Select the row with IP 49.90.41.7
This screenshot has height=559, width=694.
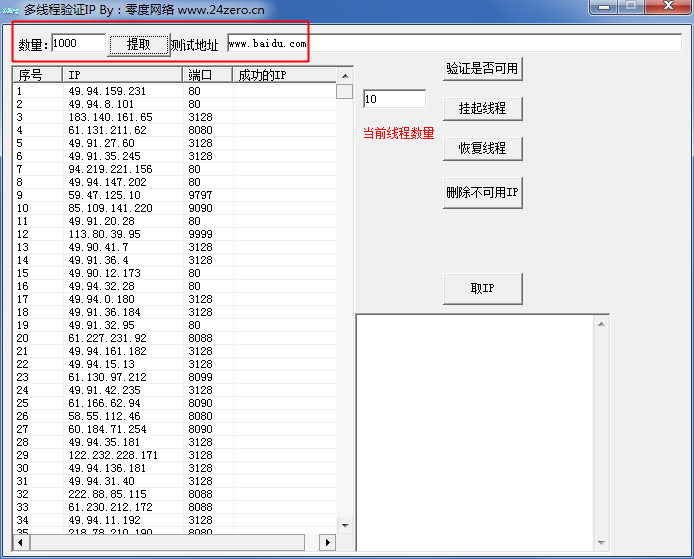point(174,247)
